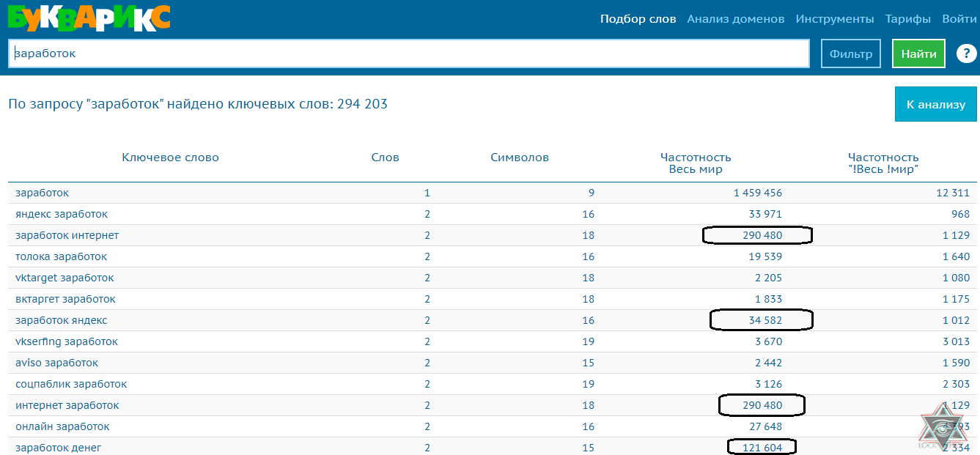Screen dimensions: 980x455
Task: Click the Найти search button
Action: coord(918,53)
